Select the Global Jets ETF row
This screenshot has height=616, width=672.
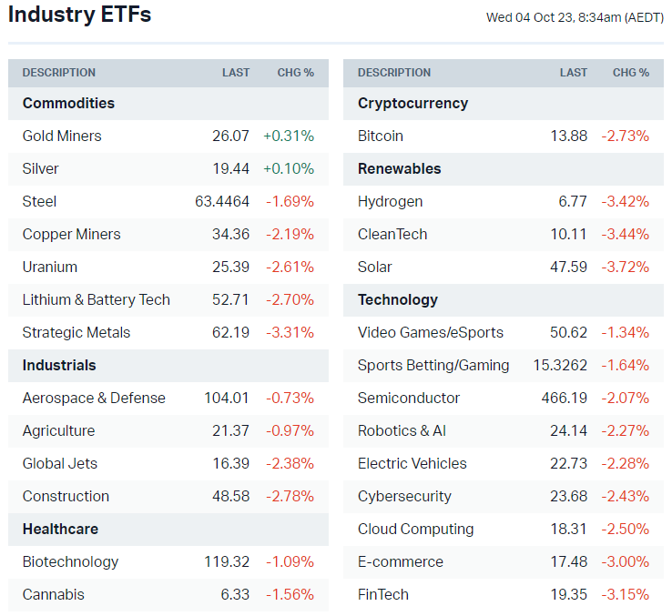tap(60, 463)
